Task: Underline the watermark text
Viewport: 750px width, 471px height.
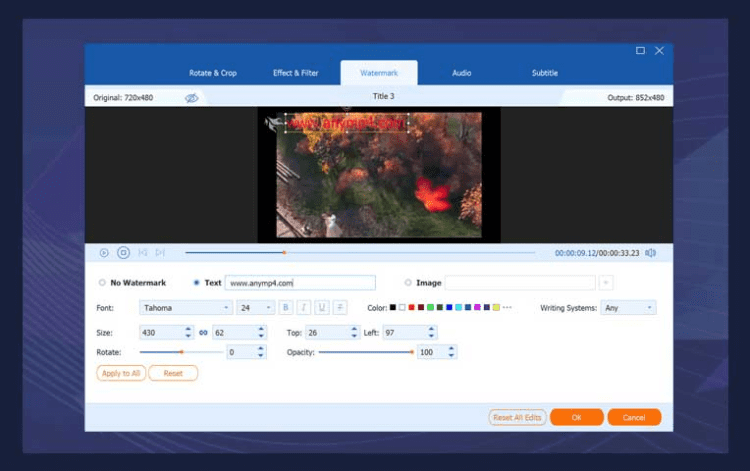Action: click(x=322, y=308)
